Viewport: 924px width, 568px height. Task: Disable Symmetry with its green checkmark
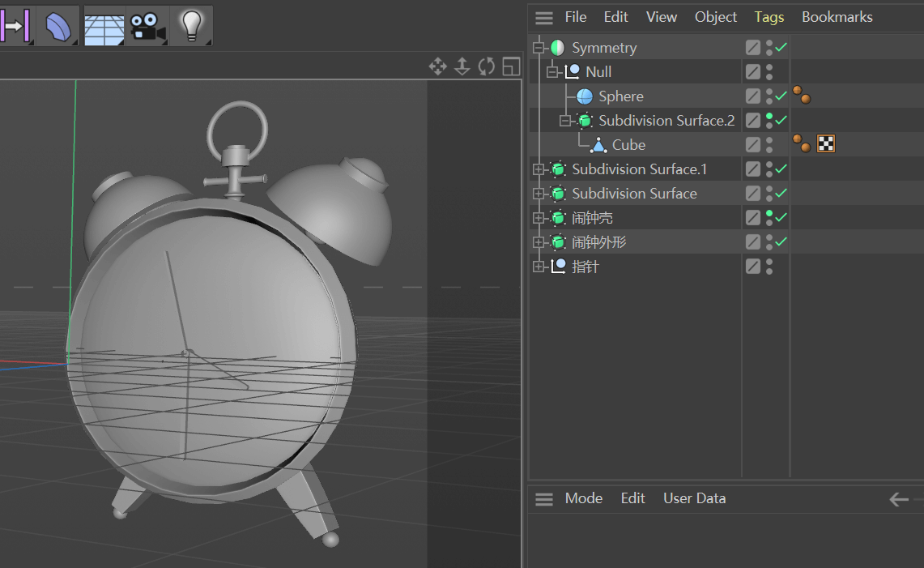(781, 47)
